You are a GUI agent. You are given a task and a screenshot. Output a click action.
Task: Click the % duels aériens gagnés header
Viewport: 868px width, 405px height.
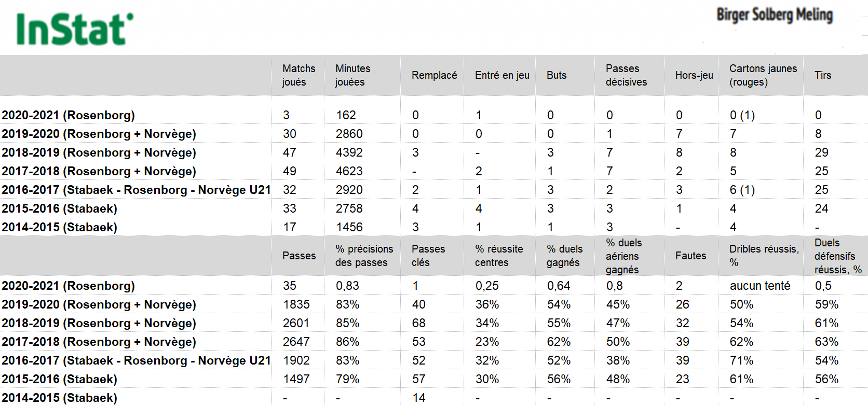[623, 256]
